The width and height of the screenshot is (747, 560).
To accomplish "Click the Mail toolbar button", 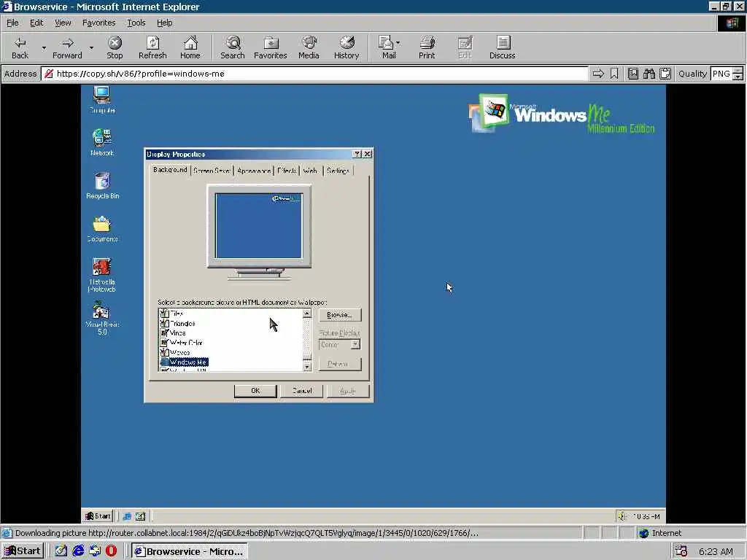I will click(x=387, y=47).
